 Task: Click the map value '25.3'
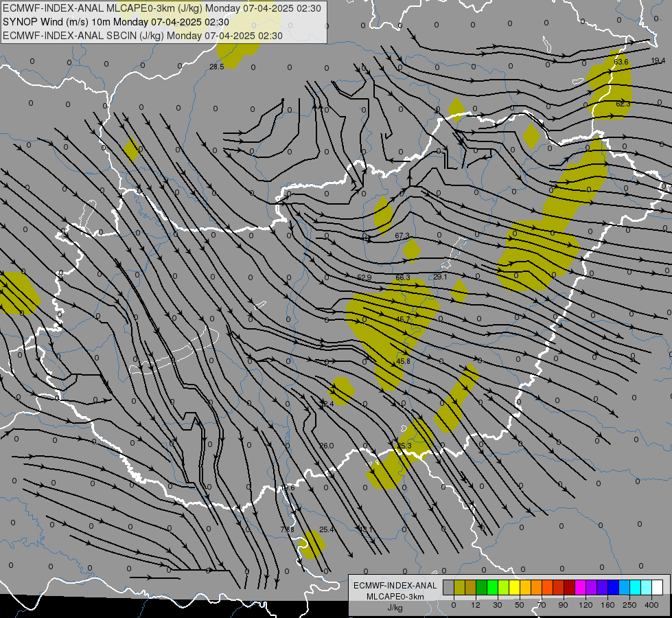[404, 446]
